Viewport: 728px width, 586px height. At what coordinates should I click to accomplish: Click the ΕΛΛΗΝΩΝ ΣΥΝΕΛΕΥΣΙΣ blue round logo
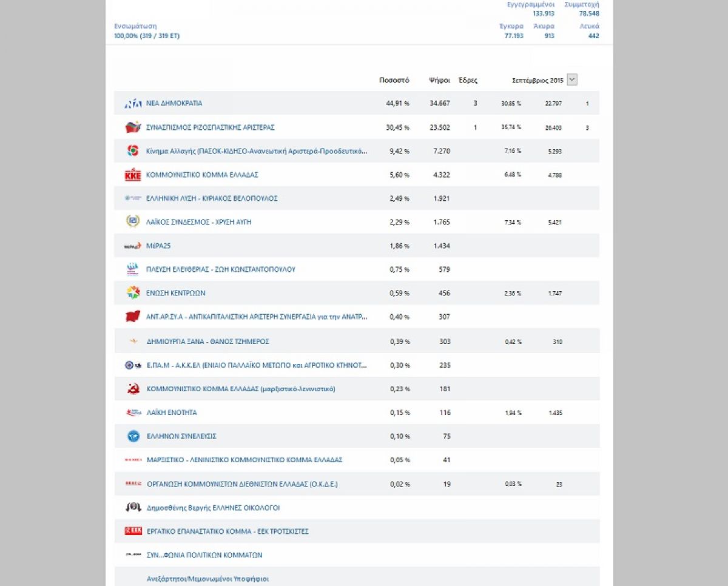(x=133, y=436)
